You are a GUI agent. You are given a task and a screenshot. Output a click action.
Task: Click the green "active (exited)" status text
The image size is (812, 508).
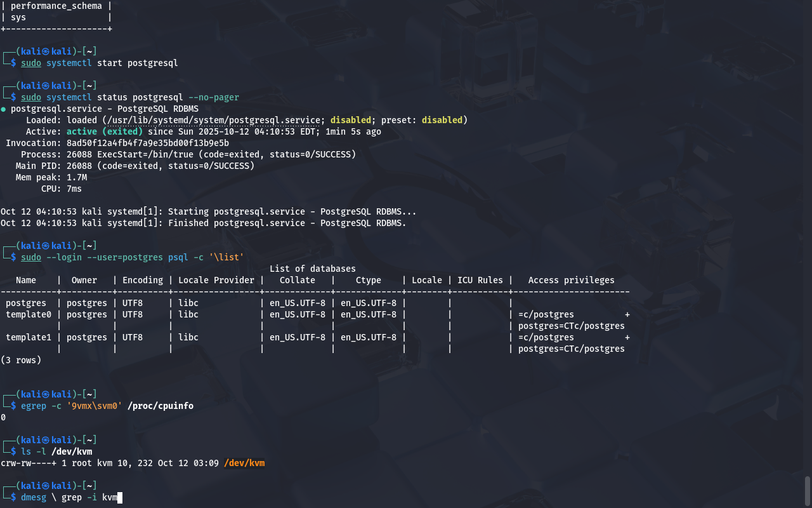click(x=105, y=132)
